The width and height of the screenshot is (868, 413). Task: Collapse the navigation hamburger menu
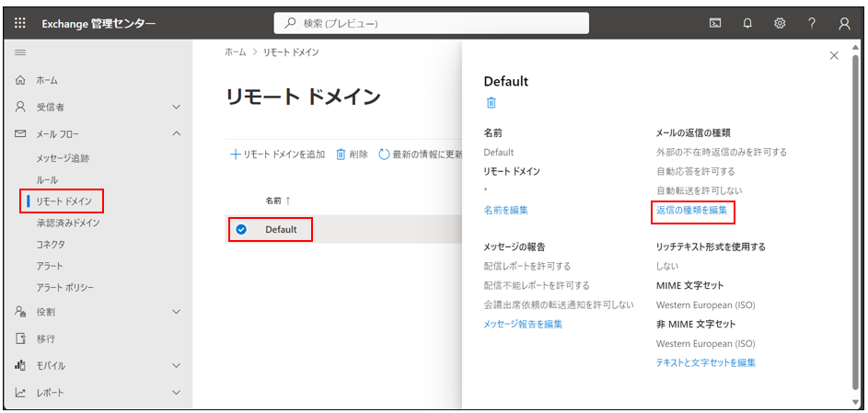point(20,52)
